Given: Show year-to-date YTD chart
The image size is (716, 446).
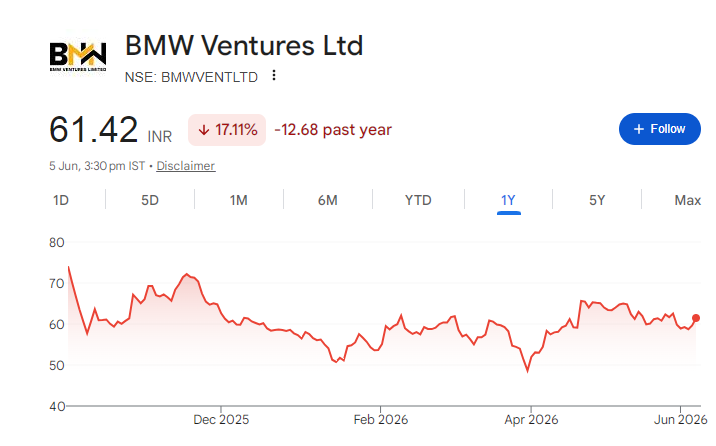Looking at the screenshot, I should [418, 200].
